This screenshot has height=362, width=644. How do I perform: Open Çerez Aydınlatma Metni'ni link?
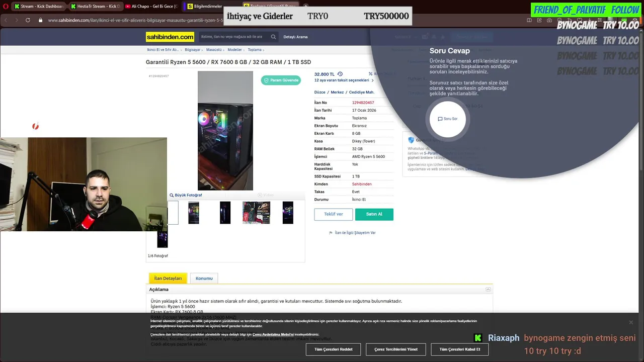273,335
